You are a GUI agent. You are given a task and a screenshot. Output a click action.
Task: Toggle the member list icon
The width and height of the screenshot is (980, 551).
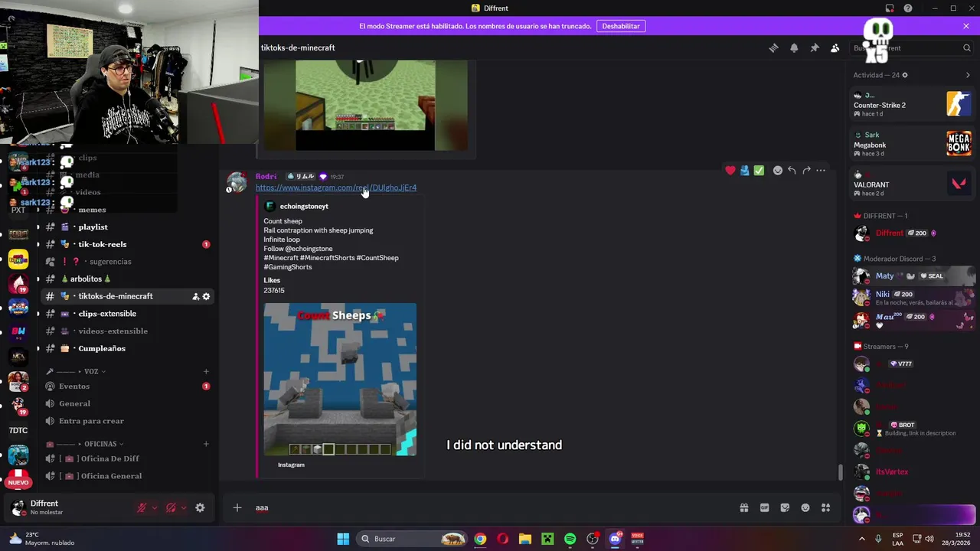tap(835, 47)
